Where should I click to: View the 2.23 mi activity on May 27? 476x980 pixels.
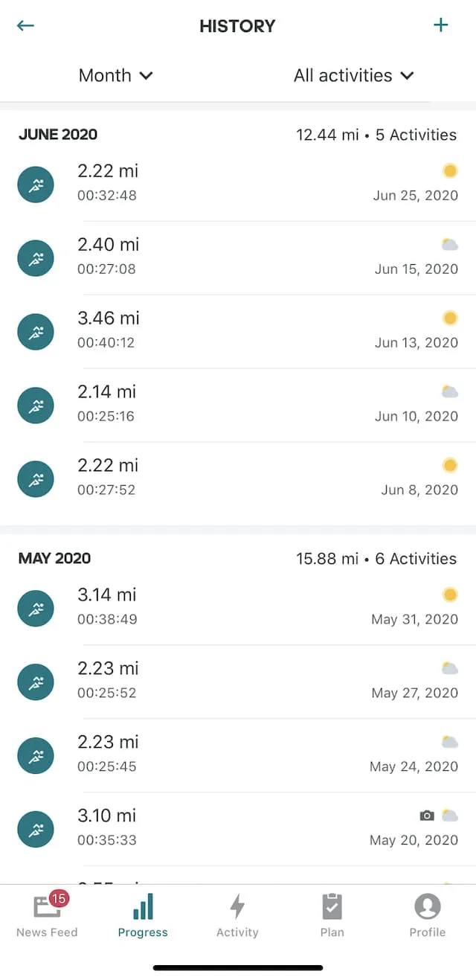(x=238, y=681)
